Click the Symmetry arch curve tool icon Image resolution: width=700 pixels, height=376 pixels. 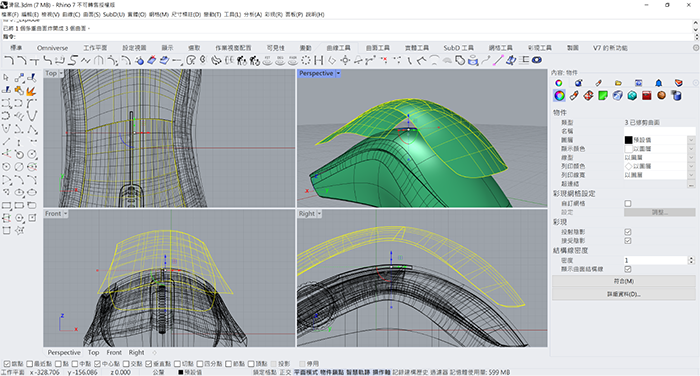(99, 60)
